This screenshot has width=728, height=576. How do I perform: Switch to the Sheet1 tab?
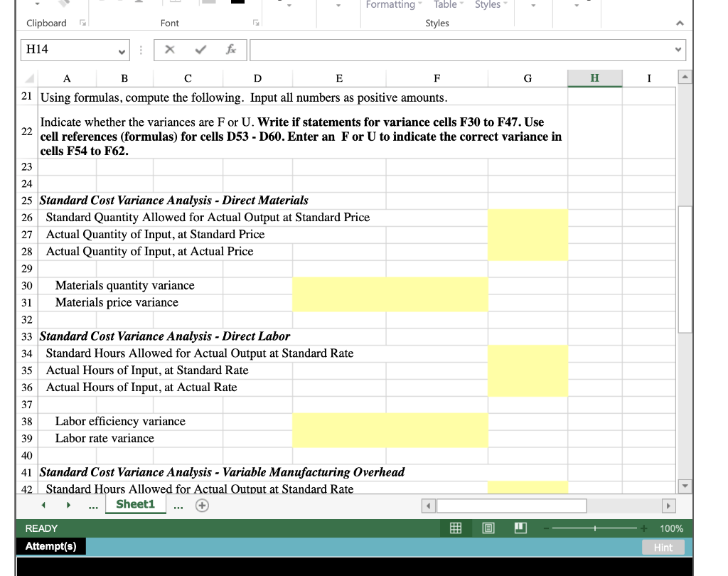[135, 504]
